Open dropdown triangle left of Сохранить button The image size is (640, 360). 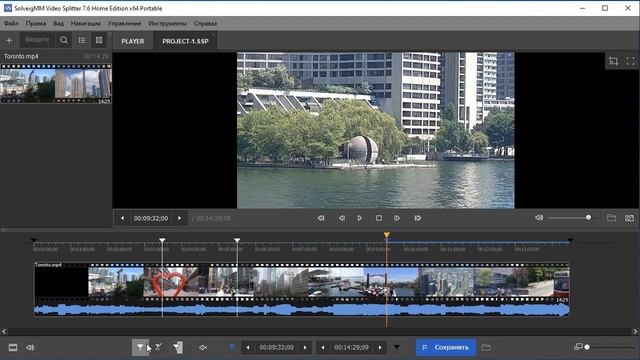(396, 348)
